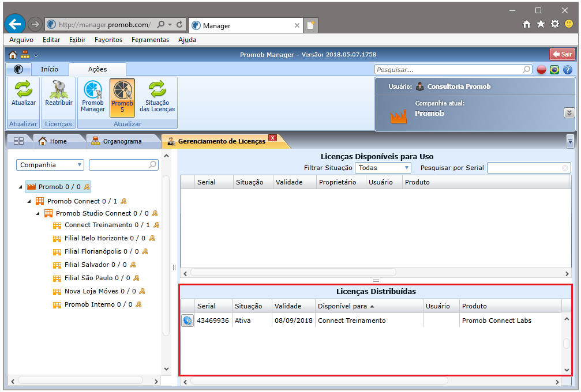Click the red circle status icon

[x=541, y=70]
